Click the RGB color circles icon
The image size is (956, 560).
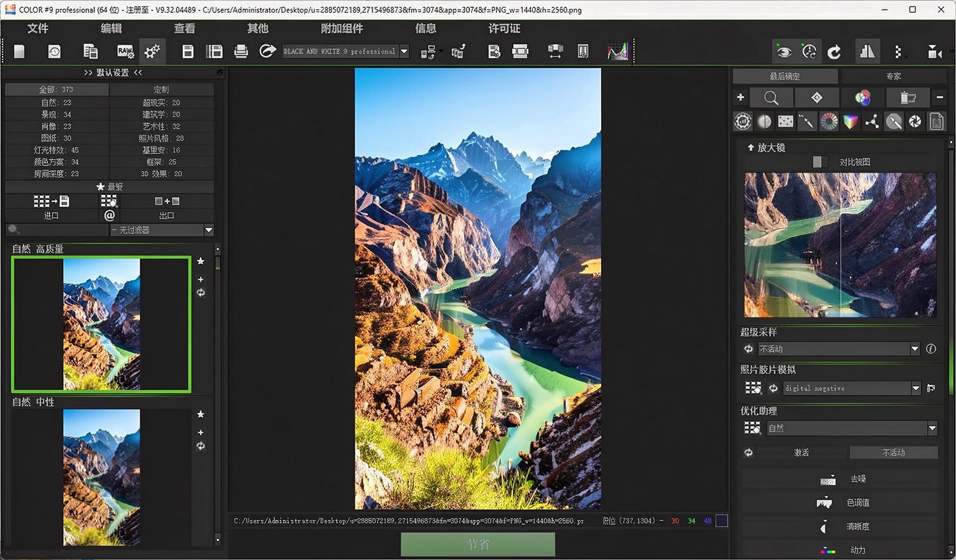(x=862, y=97)
